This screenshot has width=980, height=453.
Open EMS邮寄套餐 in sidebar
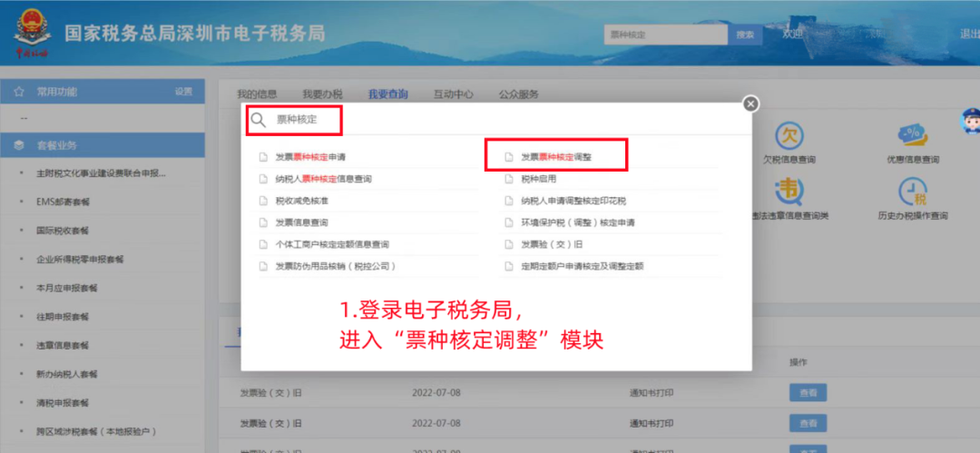63,202
